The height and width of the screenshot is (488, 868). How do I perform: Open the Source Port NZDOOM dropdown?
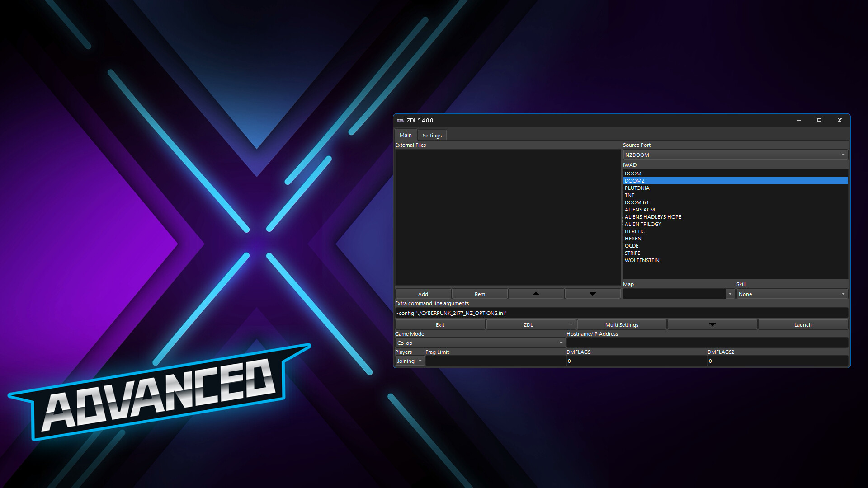[843, 155]
